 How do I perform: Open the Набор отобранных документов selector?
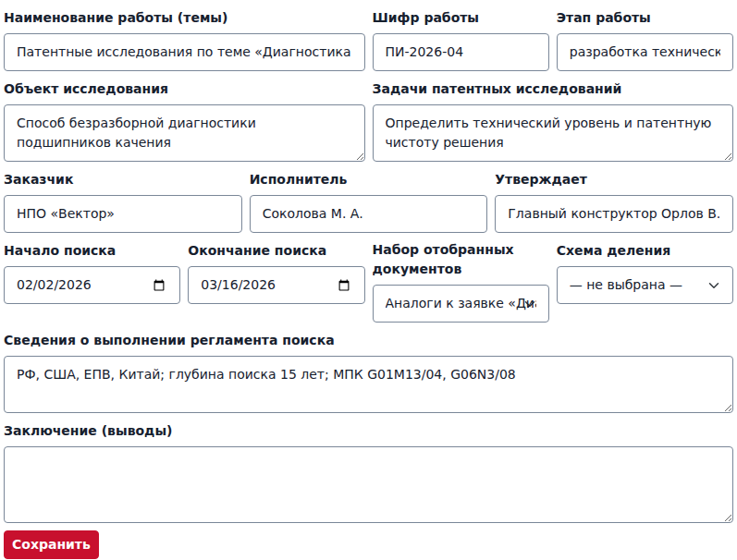461,303
